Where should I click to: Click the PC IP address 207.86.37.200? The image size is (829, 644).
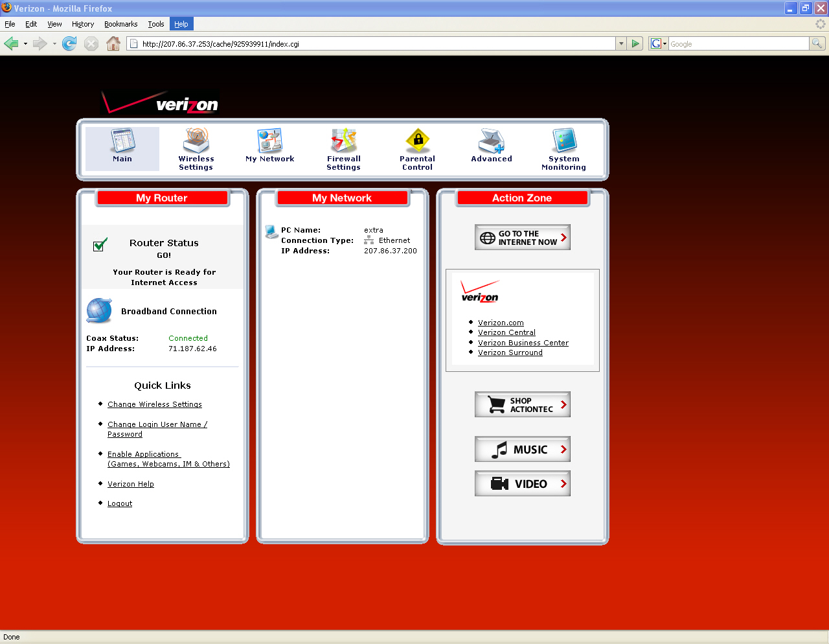pos(391,251)
